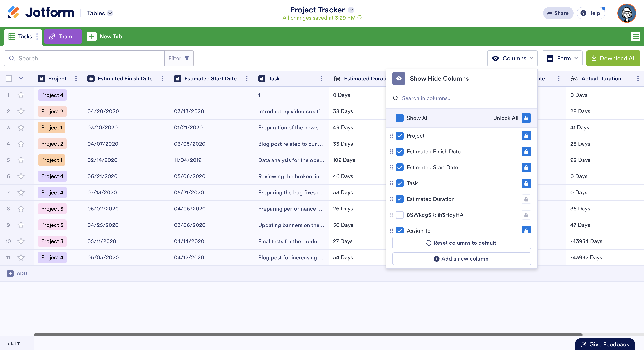Click Reset columns to default

coord(461,243)
